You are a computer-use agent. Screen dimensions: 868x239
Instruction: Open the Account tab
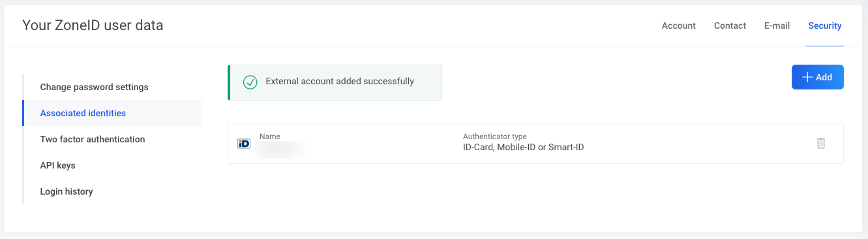coord(679,25)
